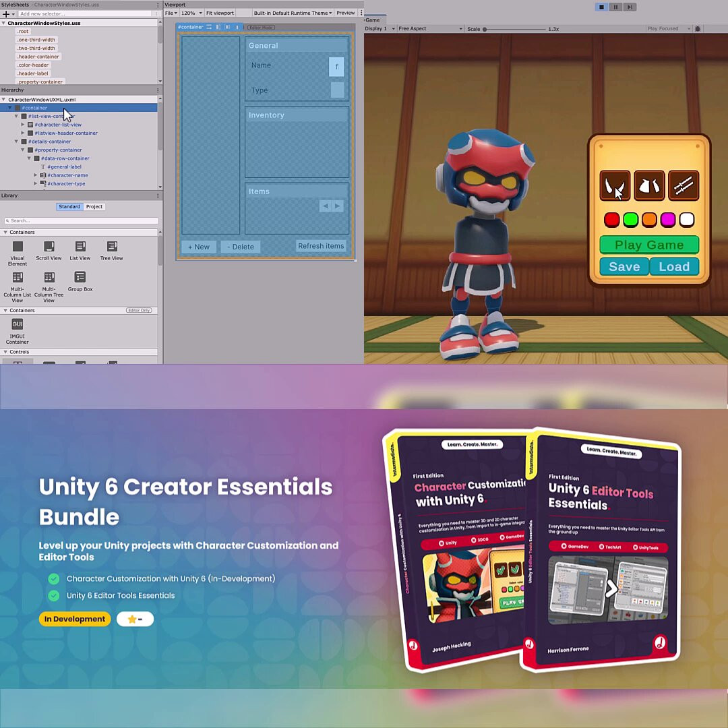Image resolution: width=728 pixels, height=728 pixels.
Task: Toggle the Editor Only badge in Library
Action: [x=139, y=310]
